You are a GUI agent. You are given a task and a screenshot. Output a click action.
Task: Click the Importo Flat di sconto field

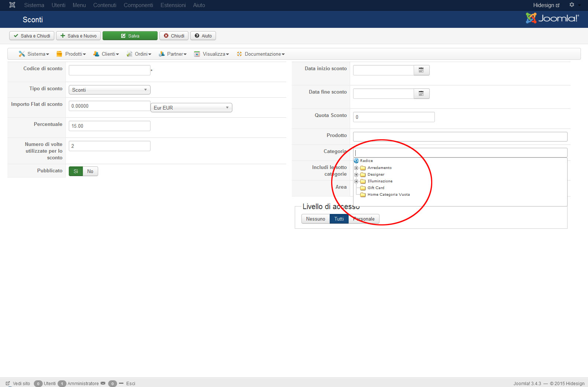110,106
